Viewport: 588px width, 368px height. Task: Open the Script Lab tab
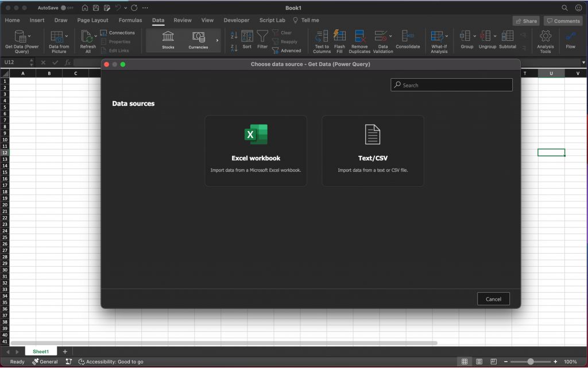[272, 20]
